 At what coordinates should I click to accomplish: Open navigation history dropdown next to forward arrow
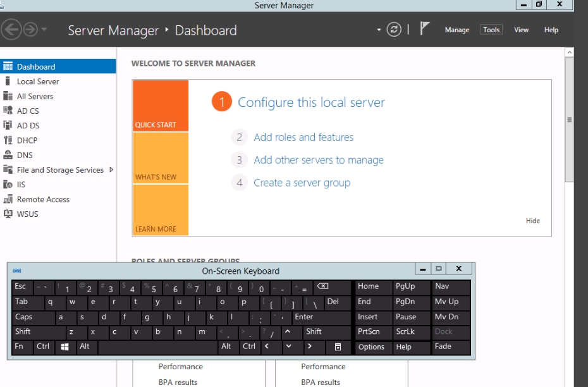[x=44, y=29]
